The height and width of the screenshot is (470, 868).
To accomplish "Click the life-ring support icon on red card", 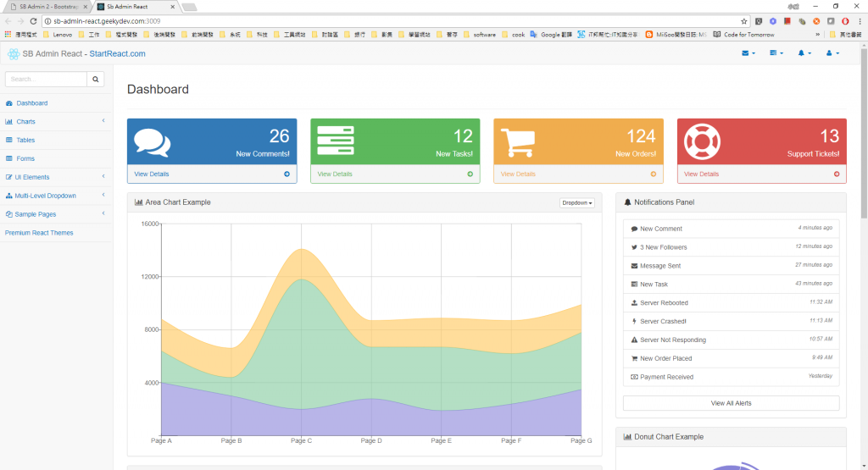I will tap(702, 141).
